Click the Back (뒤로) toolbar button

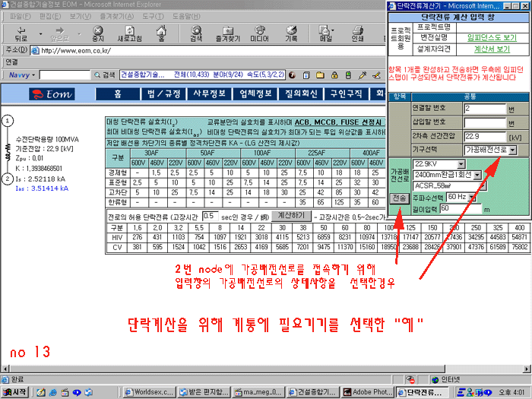click(21, 33)
